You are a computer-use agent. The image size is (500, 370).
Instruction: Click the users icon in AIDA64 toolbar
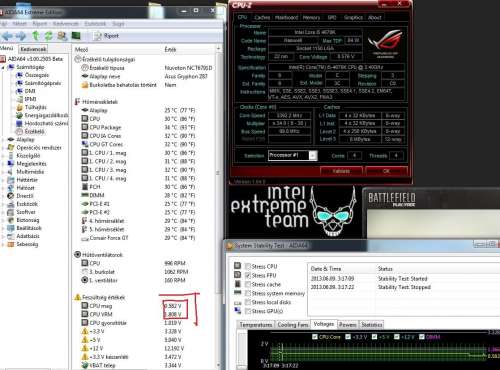coord(62,36)
